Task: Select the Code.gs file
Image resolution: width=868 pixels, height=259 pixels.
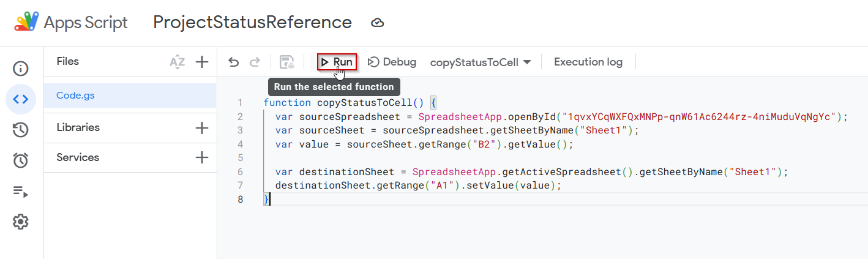Action: tap(130, 96)
